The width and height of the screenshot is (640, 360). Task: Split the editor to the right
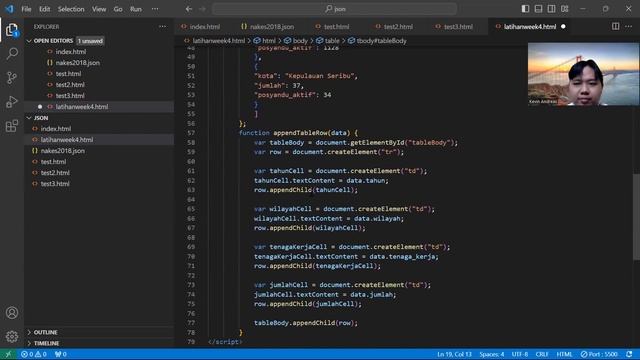(616, 26)
